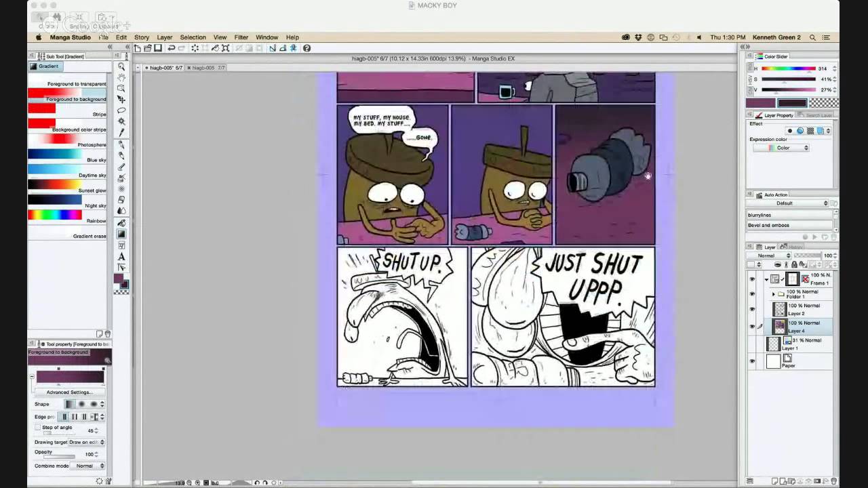Screen dimensions: 868x488
Task: Enable Step of angle checkbox
Action: point(37,427)
